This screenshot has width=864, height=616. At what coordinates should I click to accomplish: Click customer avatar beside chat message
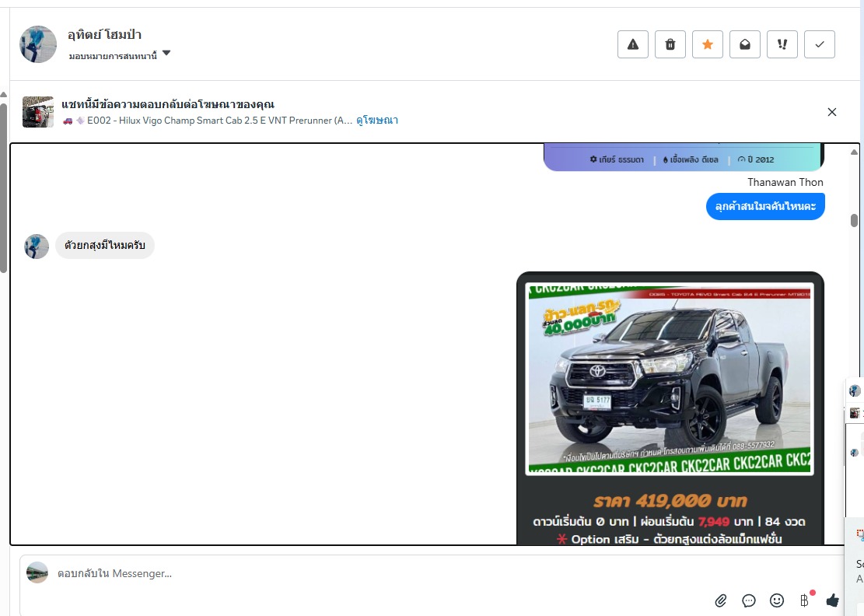pos(37,247)
